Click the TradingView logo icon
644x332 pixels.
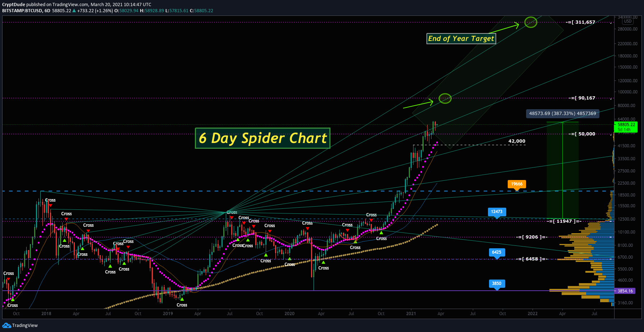pos(6,326)
